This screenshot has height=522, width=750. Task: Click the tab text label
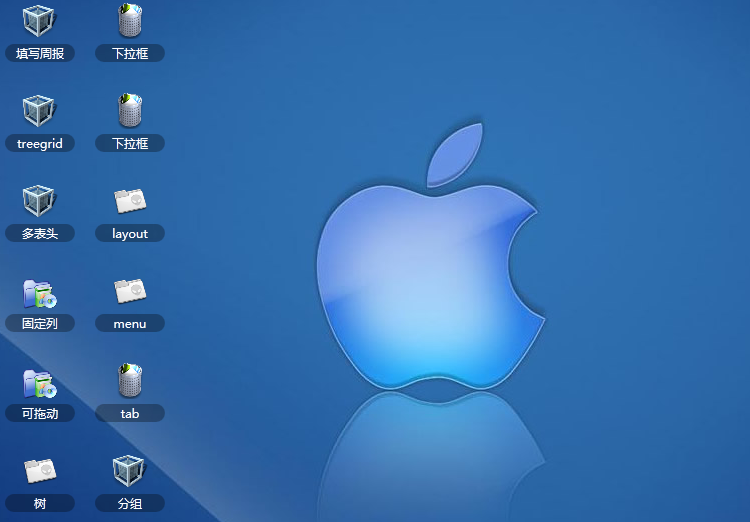pyautogui.click(x=130, y=413)
